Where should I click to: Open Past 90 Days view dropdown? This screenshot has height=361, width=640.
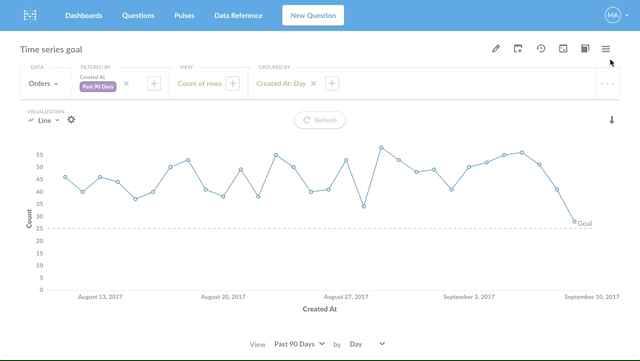pos(299,344)
